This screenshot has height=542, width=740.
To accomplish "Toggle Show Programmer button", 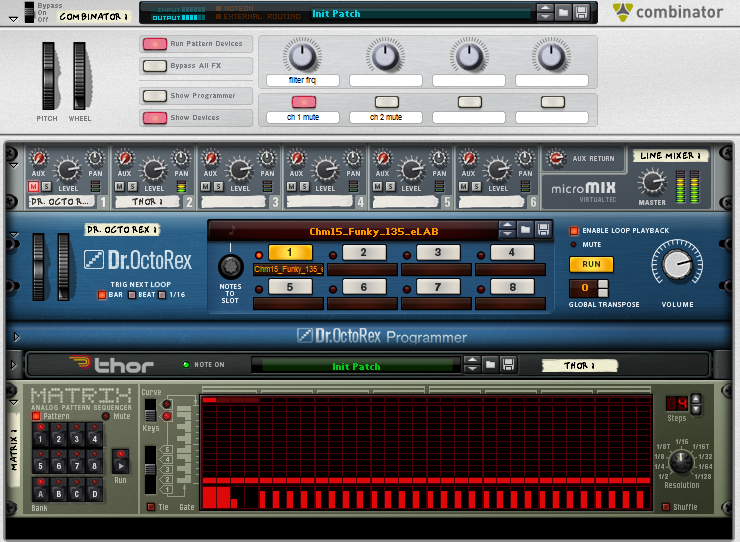I will point(155,96).
